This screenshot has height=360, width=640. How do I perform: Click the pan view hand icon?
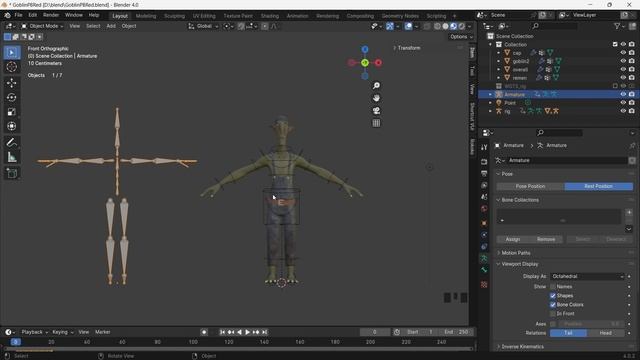[376, 98]
